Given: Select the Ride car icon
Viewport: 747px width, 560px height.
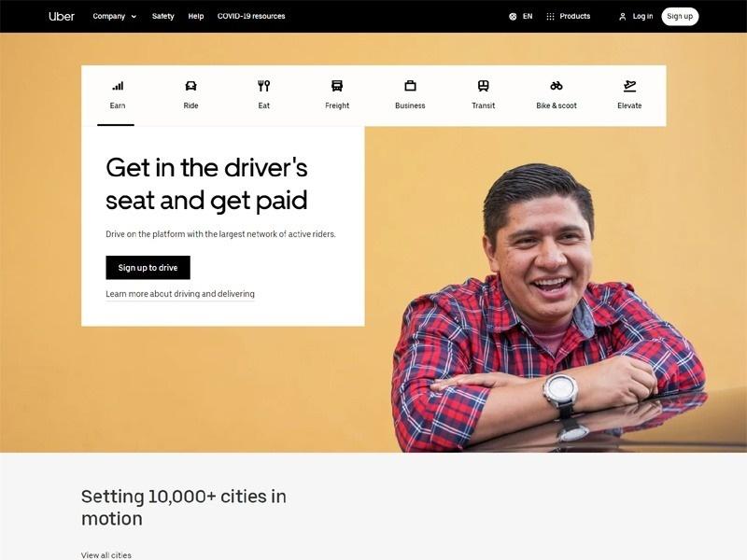Looking at the screenshot, I should [x=190, y=86].
